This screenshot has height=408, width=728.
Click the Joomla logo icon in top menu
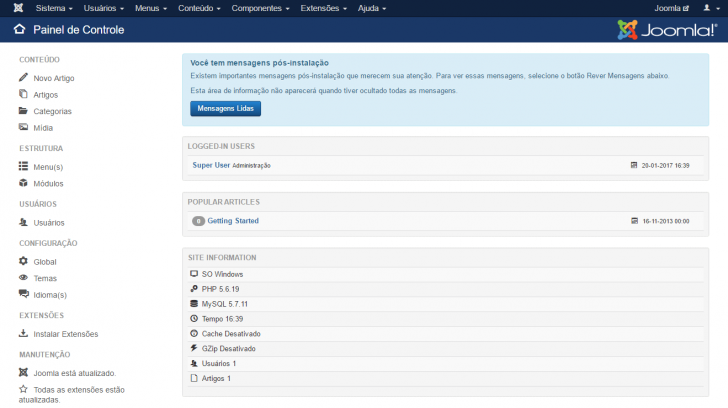point(18,8)
